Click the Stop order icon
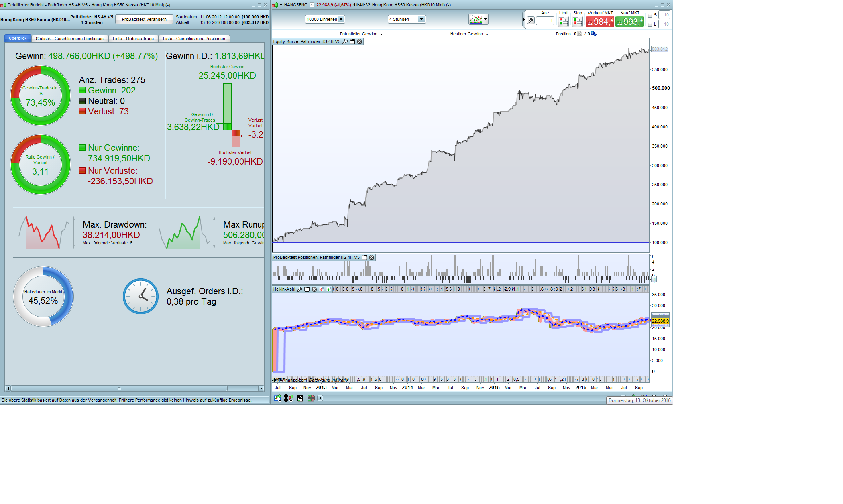 click(577, 21)
